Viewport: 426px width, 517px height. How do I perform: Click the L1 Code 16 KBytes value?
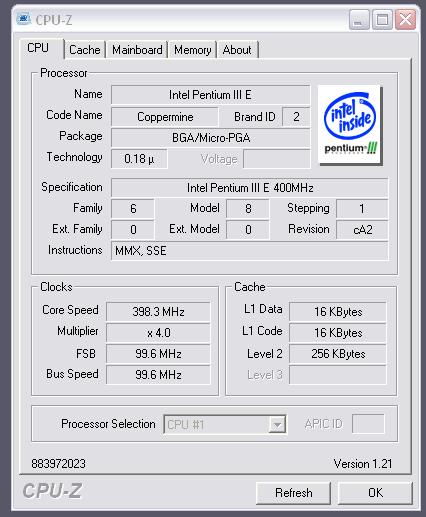(338, 333)
